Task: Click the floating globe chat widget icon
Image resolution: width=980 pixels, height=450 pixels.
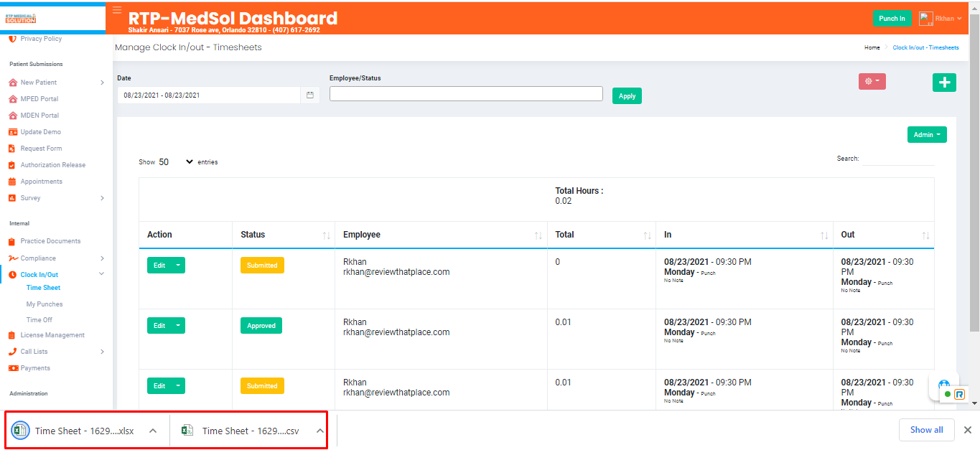Action: pyautogui.click(x=944, y=385)
